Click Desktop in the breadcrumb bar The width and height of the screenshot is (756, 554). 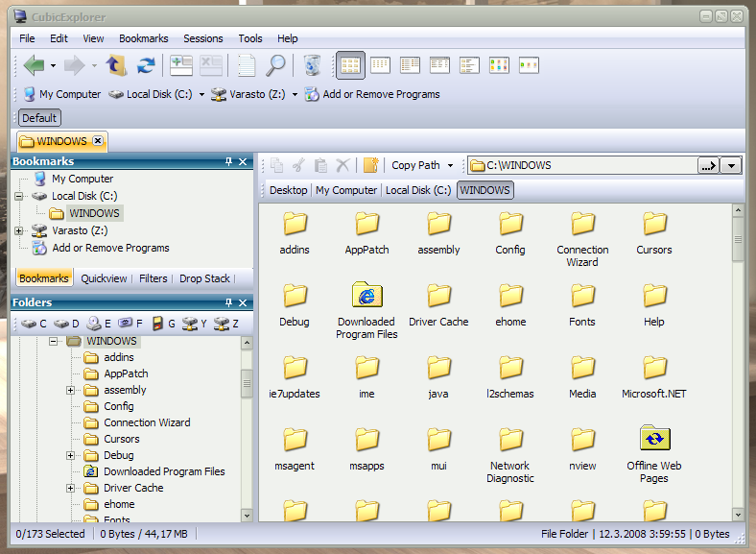point(289,190)
